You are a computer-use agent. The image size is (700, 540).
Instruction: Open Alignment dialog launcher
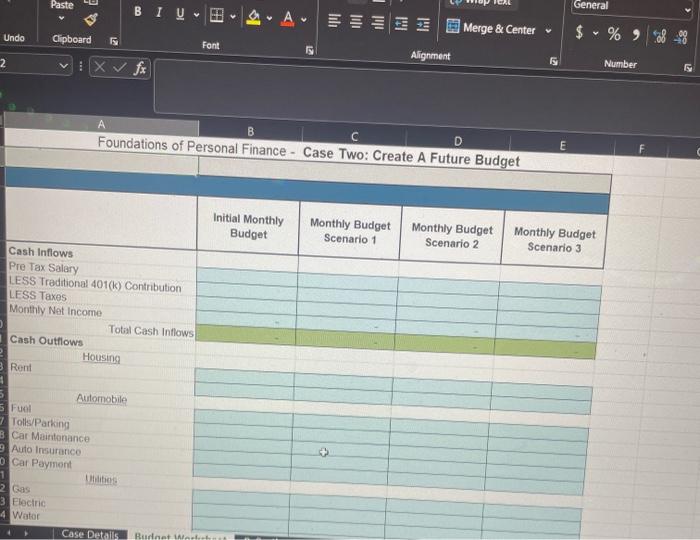pos(554,61)
